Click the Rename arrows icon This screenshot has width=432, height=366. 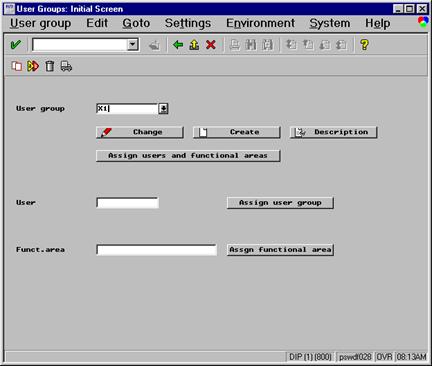pyautogui.click(x=33, y=66)
